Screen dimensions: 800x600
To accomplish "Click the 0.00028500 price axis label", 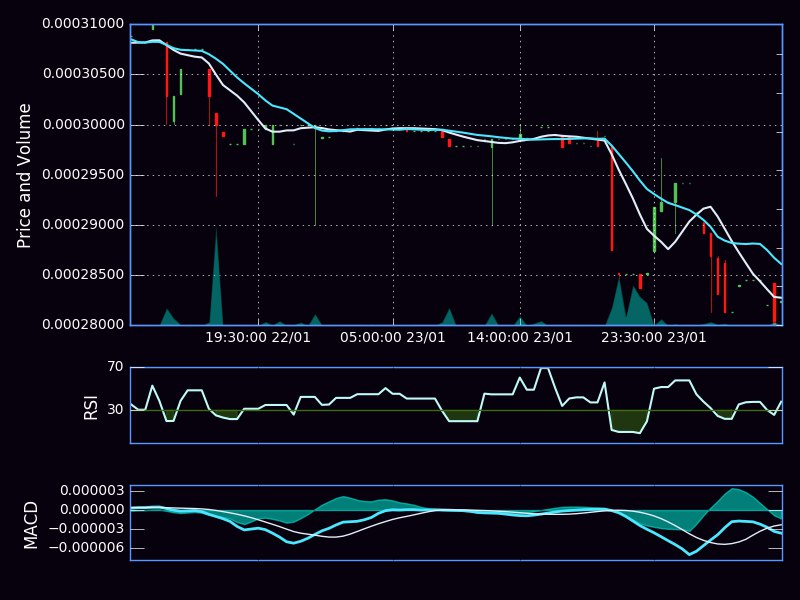I will 83,274.
